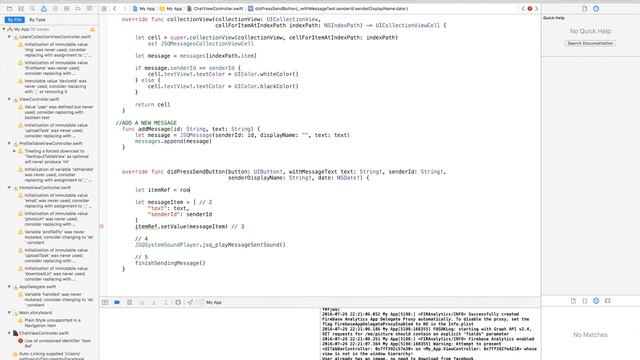Jump to previous issue arrow
The image size is (640, 360).
(x=523, y=9)
